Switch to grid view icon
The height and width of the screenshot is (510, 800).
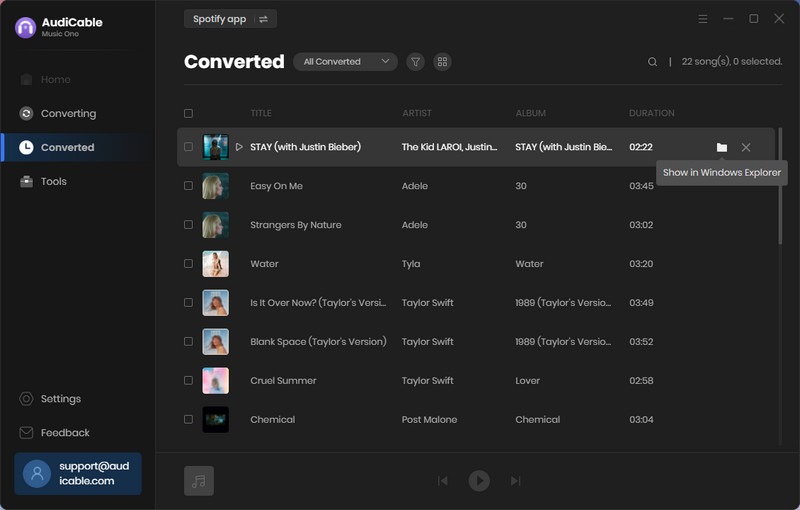pos(442,62)
